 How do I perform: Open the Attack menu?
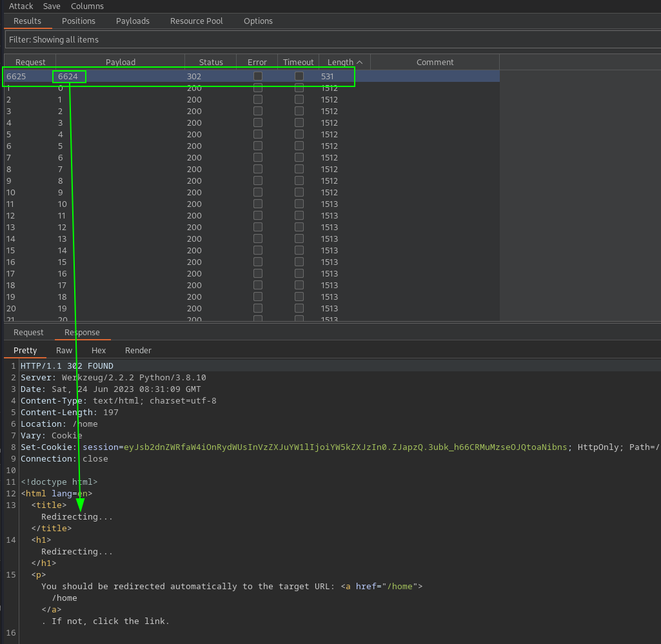click(x=21, y=6)
